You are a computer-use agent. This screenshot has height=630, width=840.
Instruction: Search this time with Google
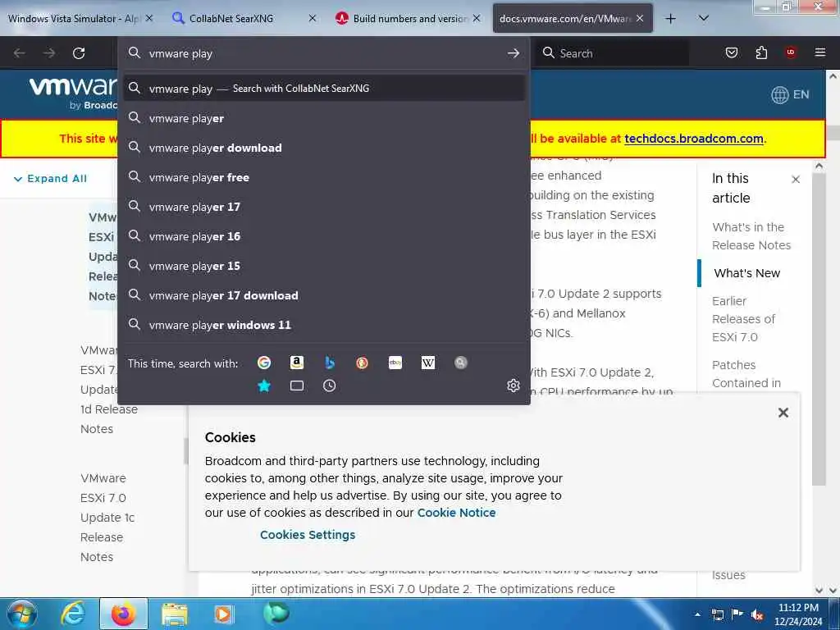tap(263, 363)
